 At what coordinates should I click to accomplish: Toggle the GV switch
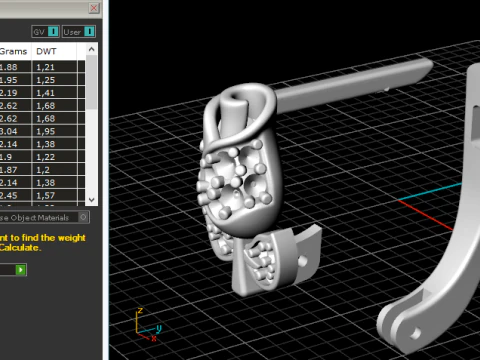46,32
